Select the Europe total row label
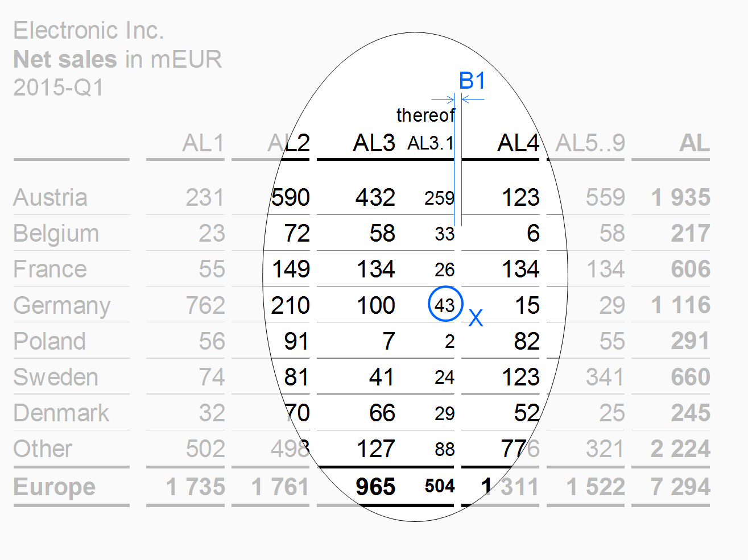 [55, 487]
